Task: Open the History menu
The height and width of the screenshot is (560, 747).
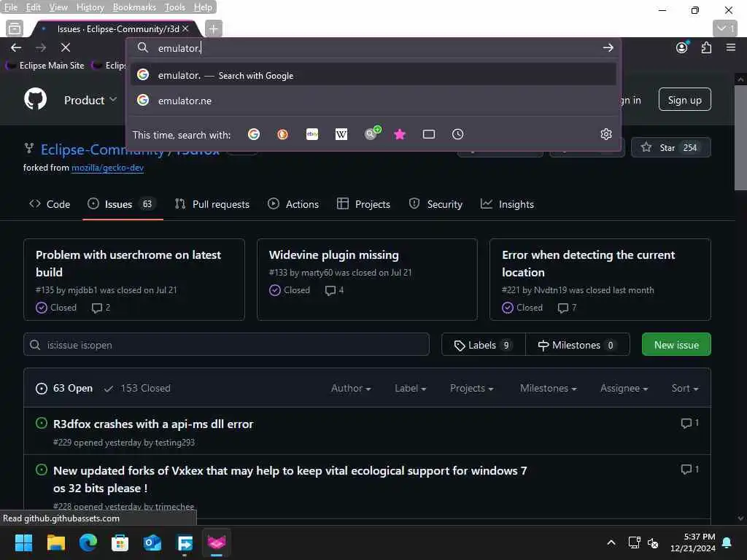Action: point(90,7)
